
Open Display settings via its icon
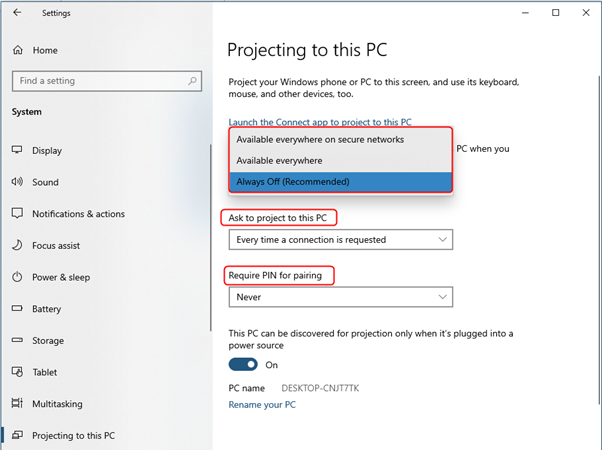[x=17, y=151]
